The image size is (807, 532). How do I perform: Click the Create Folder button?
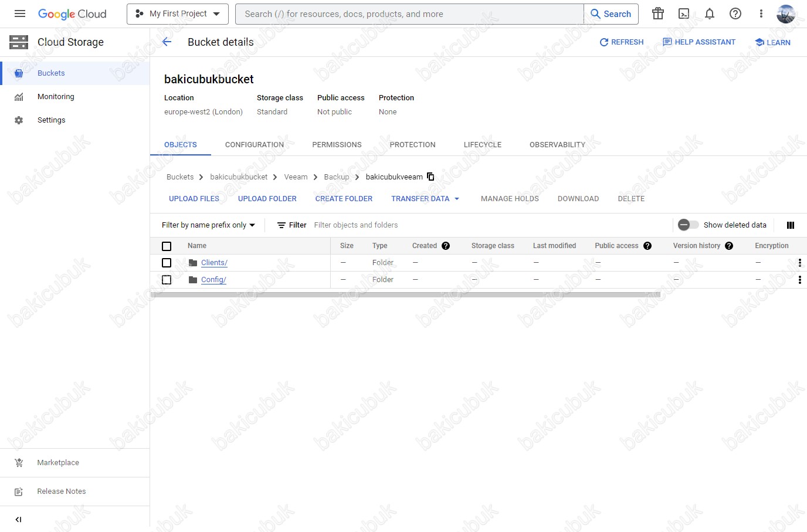point(344,199)
